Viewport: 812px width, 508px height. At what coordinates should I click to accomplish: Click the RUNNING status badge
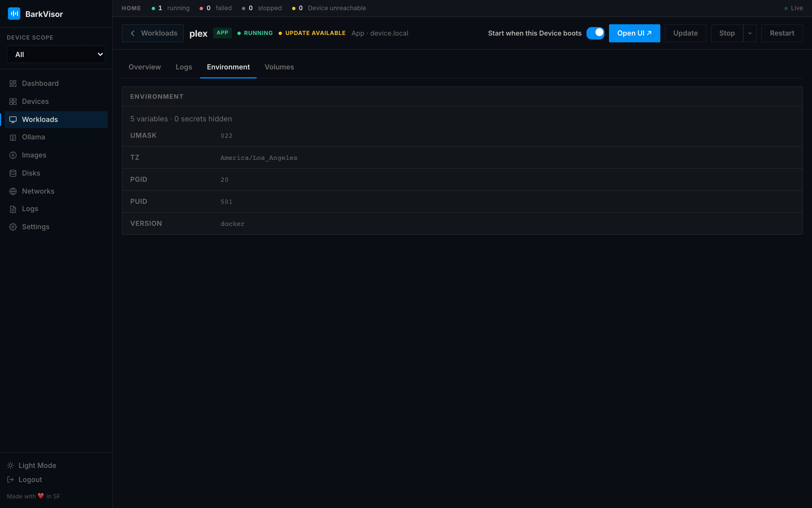(255, 33)
